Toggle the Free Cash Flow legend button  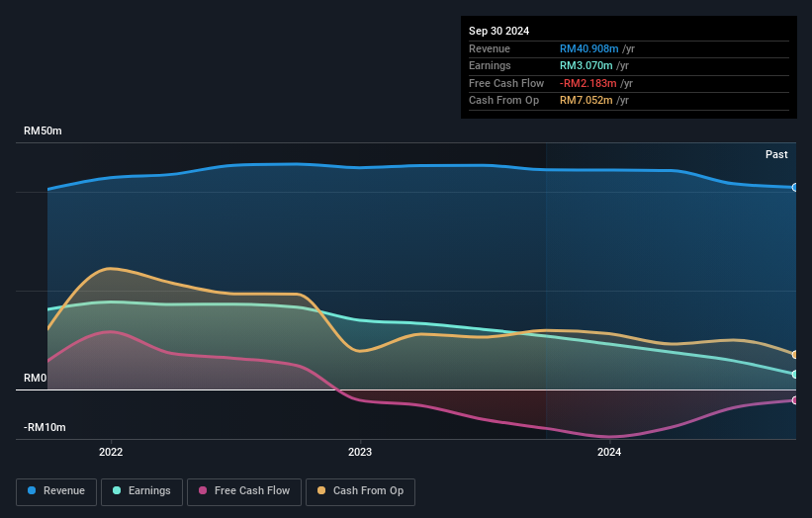pos(244,491)
